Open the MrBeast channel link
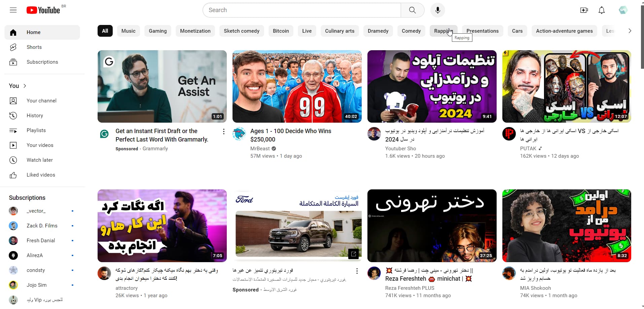The image size is (644, 309). 260,149
